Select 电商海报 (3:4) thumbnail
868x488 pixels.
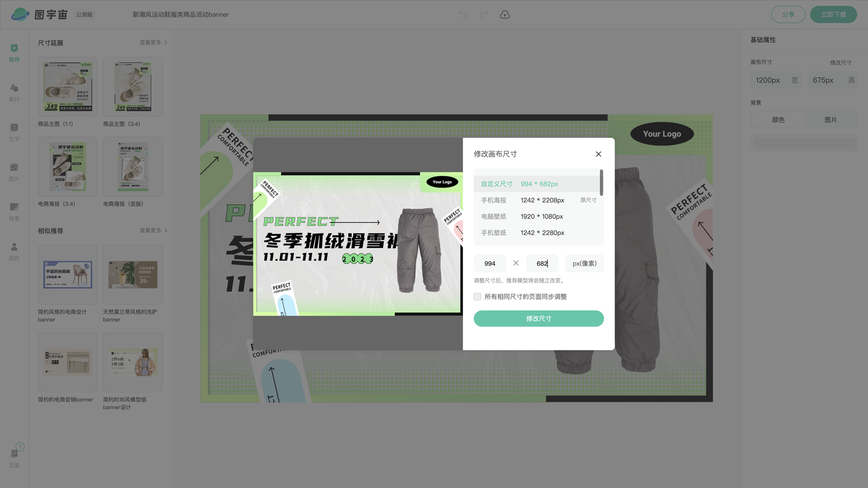[68, 167]
